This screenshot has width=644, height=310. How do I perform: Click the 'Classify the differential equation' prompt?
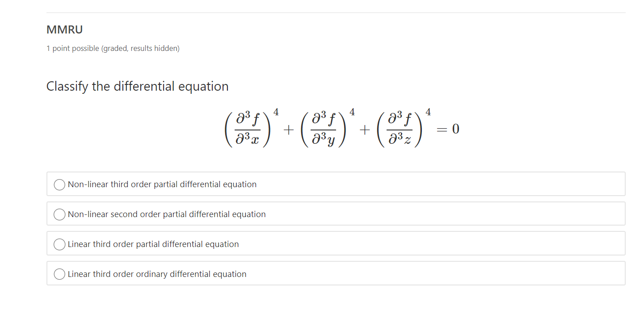pyautogui.click(x=137, y=86)
